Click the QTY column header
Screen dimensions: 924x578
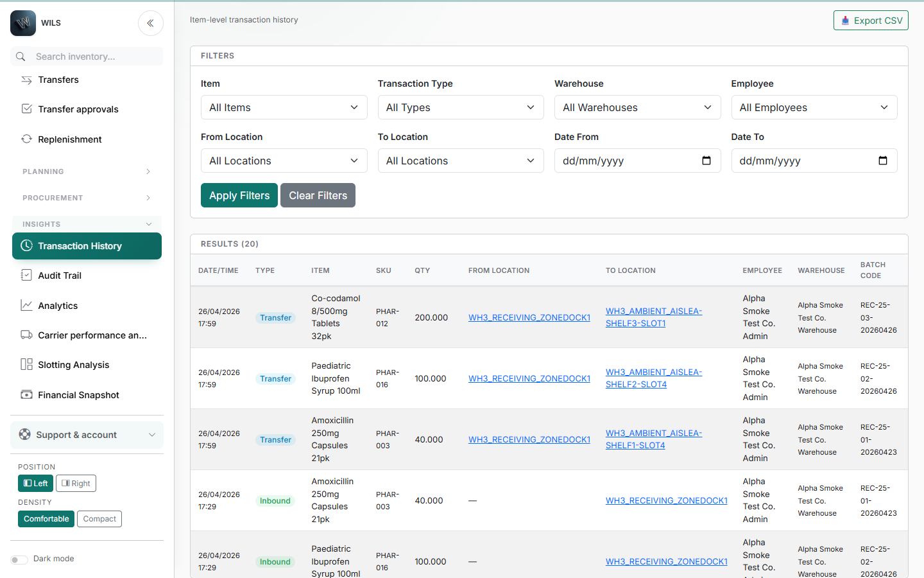coord(422,270)
